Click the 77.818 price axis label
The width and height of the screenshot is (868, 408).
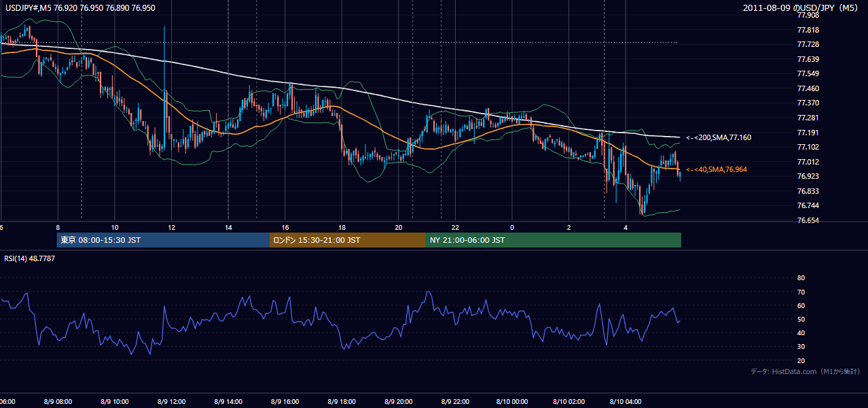click(x=808, y=30)
